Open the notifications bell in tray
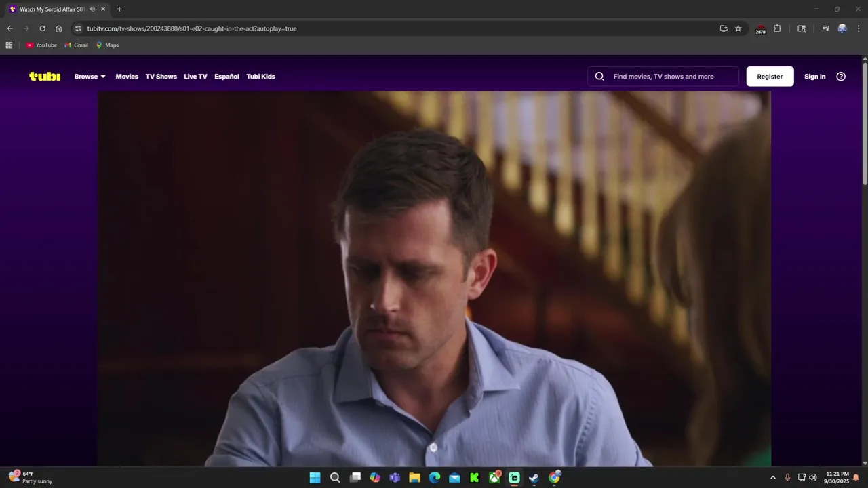Image resolution: width=868 pixels, height=488 pixels. (856, 478)
